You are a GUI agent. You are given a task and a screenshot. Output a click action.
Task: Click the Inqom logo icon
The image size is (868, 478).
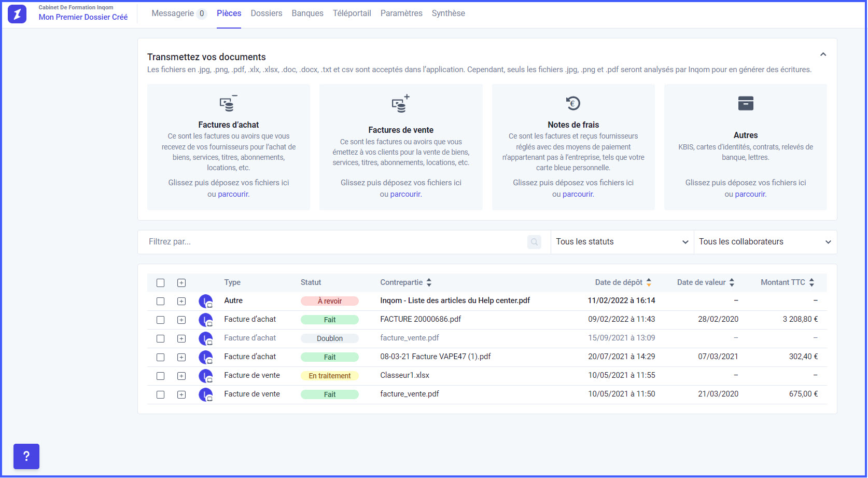tap(17, 14)
